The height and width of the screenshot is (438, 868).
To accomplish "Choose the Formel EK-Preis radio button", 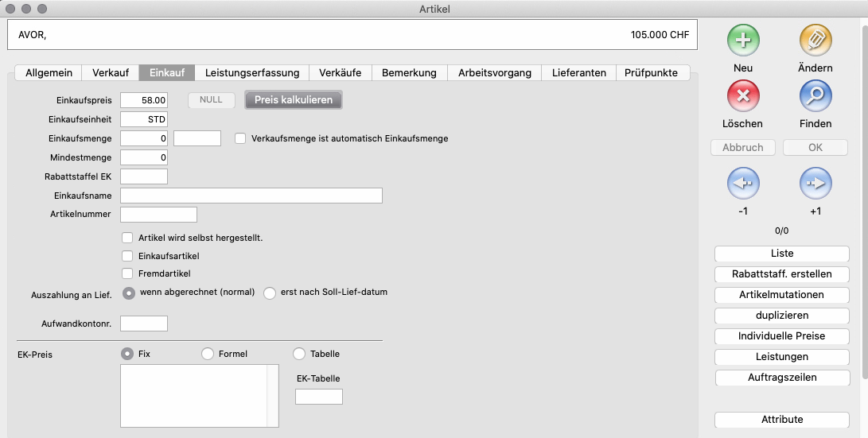I will [x=208, y=354].
